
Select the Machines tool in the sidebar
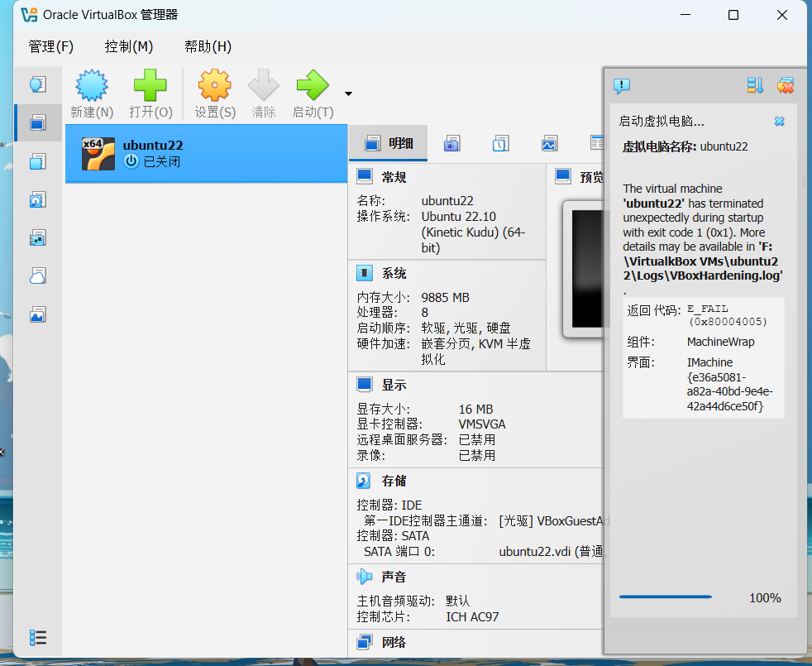[x=38, y=122]
